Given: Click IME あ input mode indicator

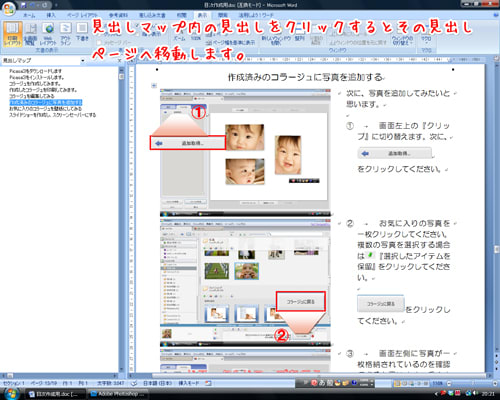Looking at the screenshot, I should pyautogui.click(x=322, y=383).
